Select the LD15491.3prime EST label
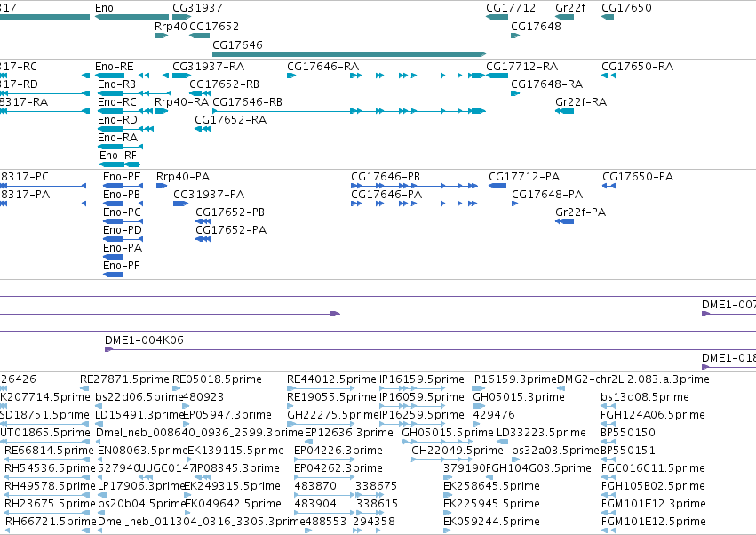 (x=139, y=415)
